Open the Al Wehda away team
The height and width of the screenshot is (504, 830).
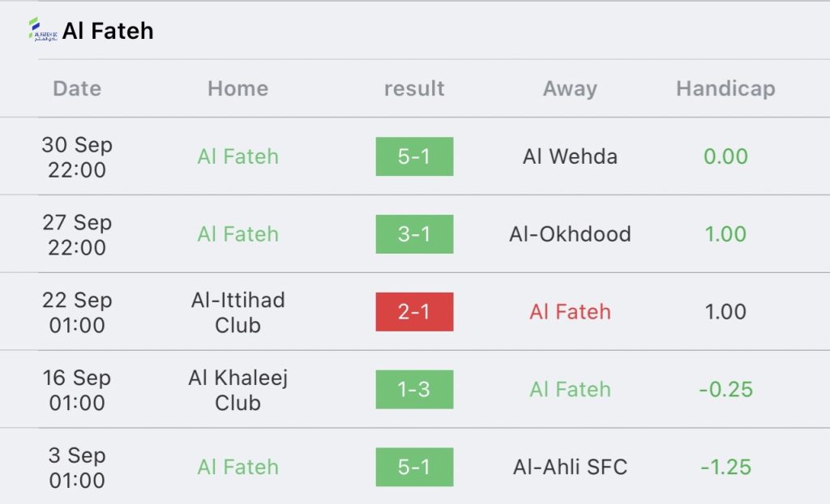(570, 156)
